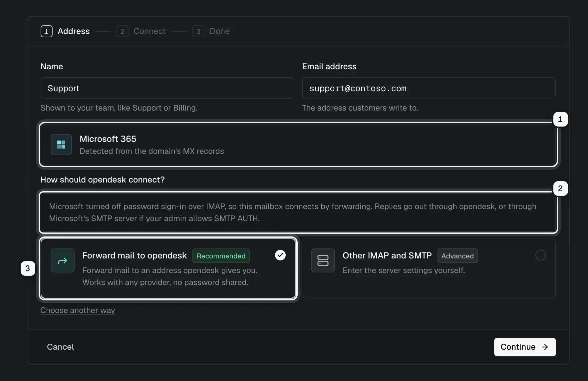Screen dimensions: 588x381
Task: Click the arrow icon on Continue button
Action: coord(545,347)
